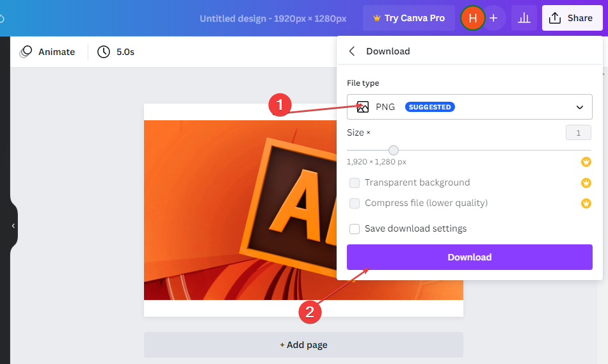Click the undo arrow icon in header
This screenshot has width=608, height=364.
[1, 18]
